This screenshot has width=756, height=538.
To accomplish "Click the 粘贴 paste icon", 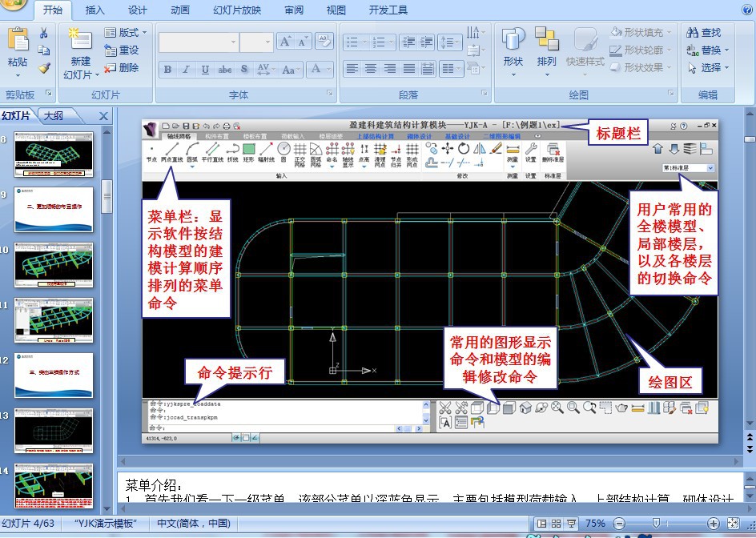I will [x=18, y=39].
